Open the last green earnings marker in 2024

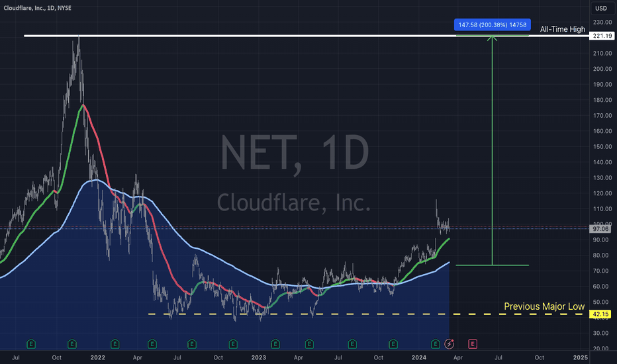point(435,344)
